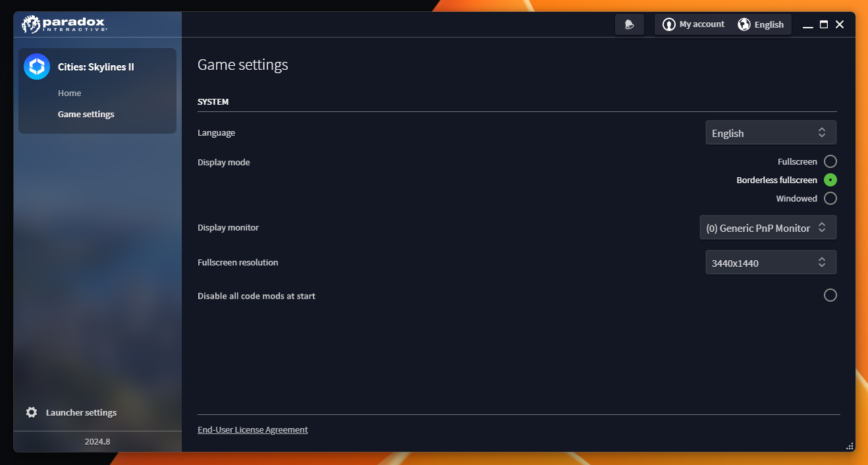Viewport: 868px width, 465px height.
Task: Open Game settings in the sidebar
Action: [x=86, y=113]
